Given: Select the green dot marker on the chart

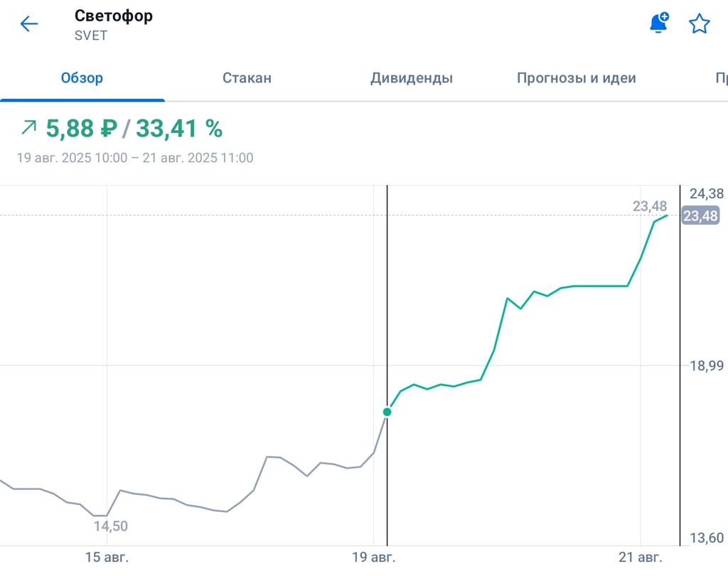Looking at the screenshot, I should click(387, 412).
